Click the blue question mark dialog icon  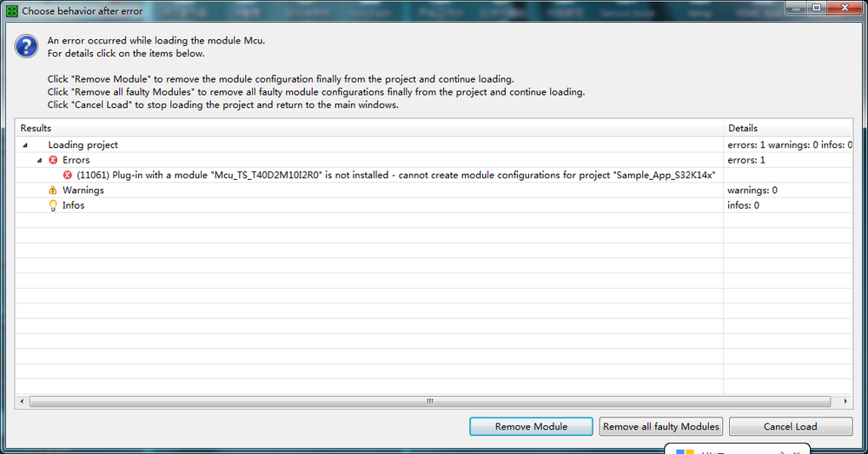(x=27, y=47)
